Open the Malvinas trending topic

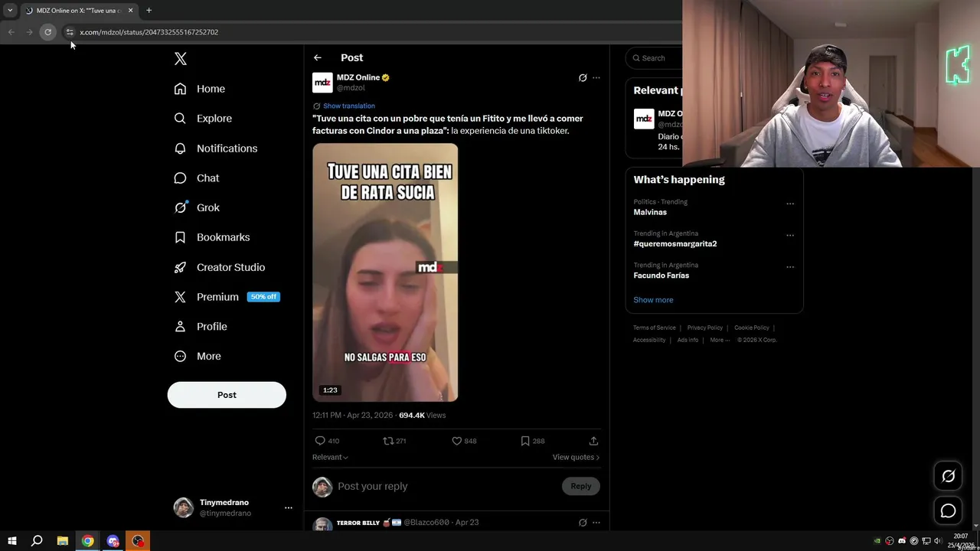650,212
